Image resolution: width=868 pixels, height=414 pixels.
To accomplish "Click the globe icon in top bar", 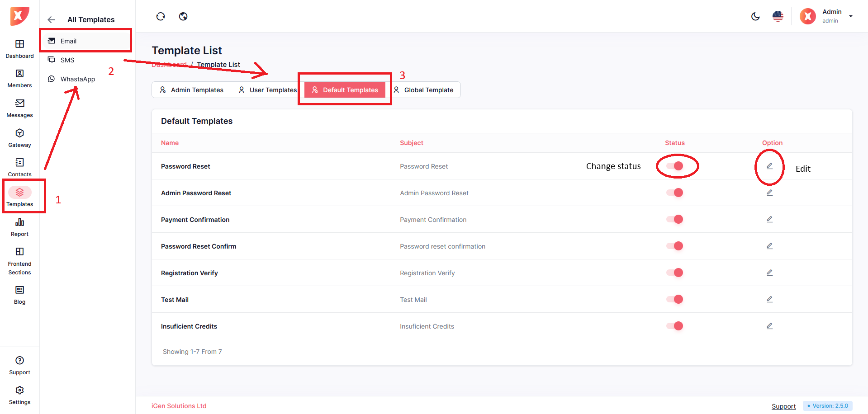I will [x=183, y=17].
